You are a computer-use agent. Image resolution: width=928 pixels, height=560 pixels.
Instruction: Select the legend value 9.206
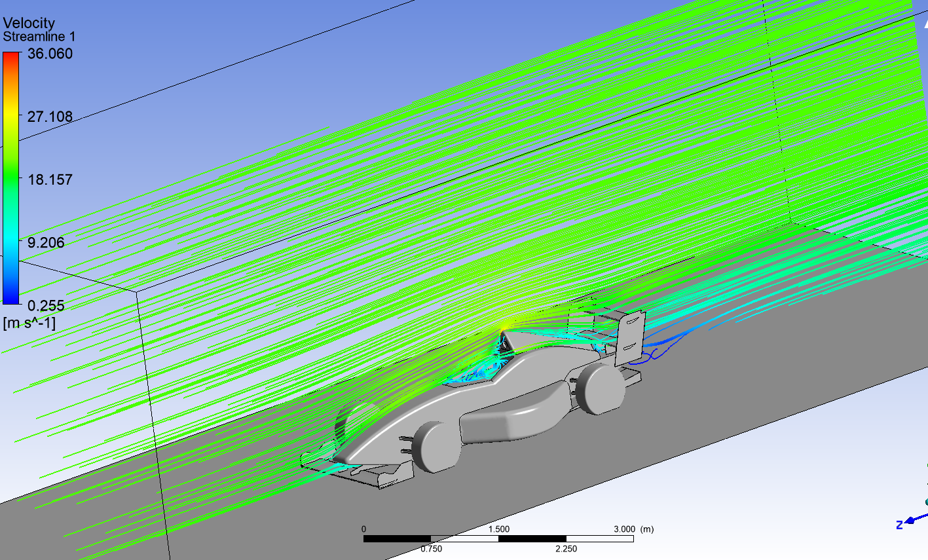[x=46, y=242]
